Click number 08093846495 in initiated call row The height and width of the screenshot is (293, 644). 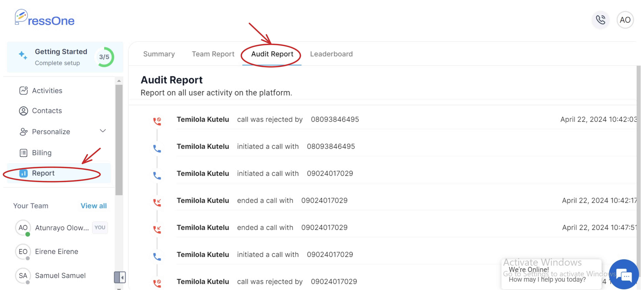[x=331, y=146]
